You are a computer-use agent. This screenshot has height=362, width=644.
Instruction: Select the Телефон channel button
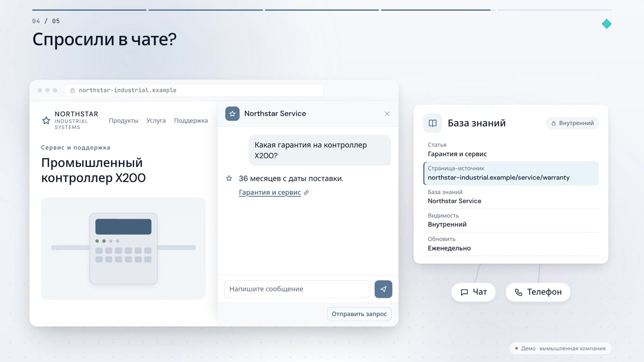[x=538, y=292]
